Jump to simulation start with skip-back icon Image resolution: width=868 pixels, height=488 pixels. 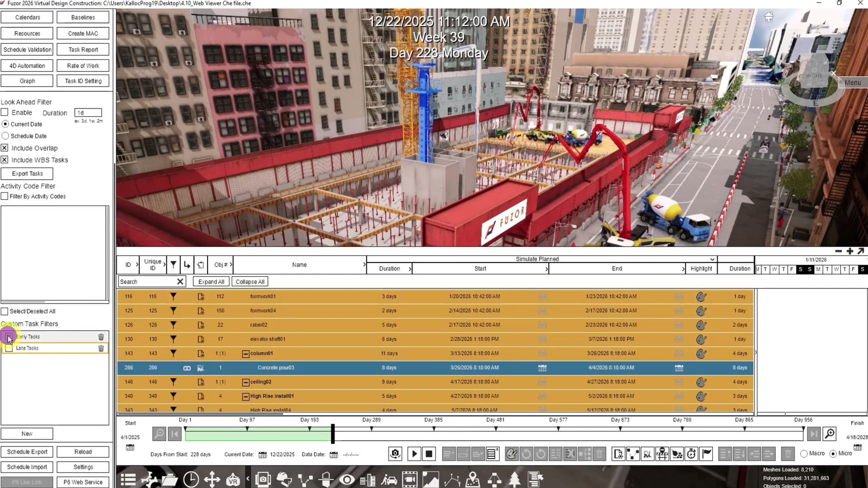(175, 434)
